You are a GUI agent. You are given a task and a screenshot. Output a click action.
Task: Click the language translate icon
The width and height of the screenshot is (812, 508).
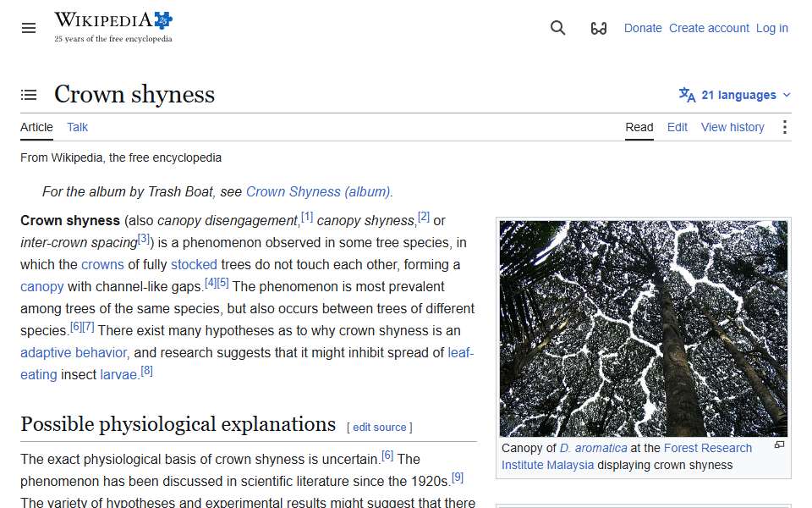tap(687, 95)
